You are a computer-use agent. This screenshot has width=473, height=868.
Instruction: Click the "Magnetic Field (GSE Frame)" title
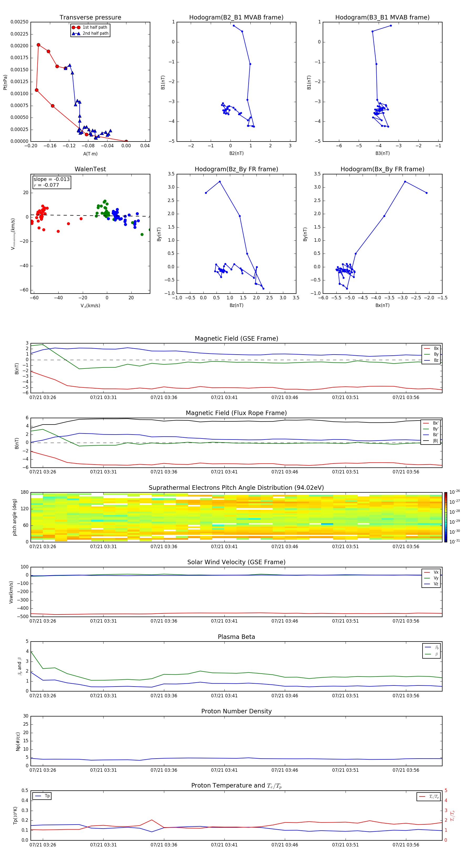coord(236,339)
